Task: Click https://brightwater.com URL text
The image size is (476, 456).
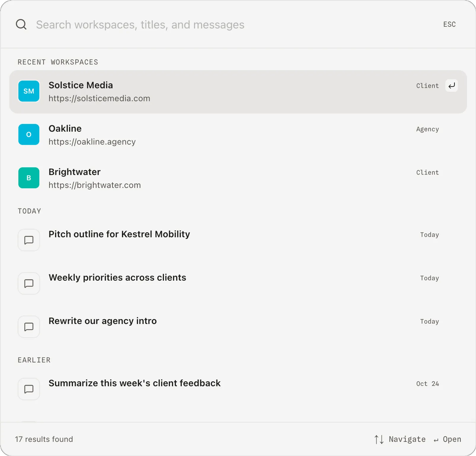Action: 95,185
